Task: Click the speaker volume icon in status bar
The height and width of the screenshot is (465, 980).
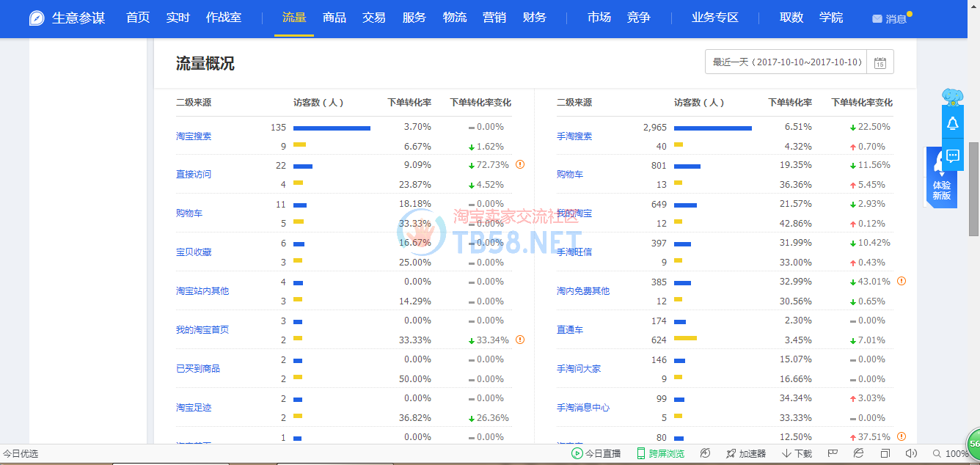Action: (911, 454)
